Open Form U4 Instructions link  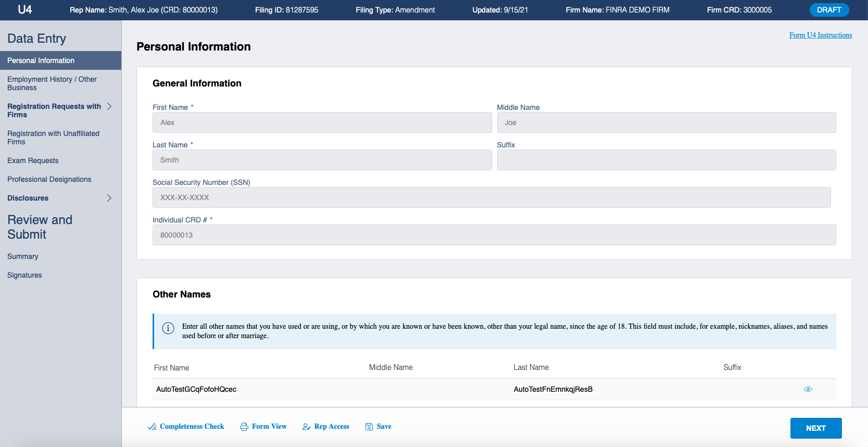pyautogui.click(x=820, y=35)
